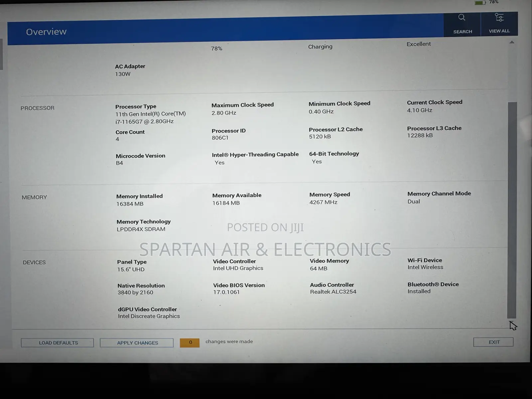
Task: Click the 16384 MB value
Action: [130, 204]
